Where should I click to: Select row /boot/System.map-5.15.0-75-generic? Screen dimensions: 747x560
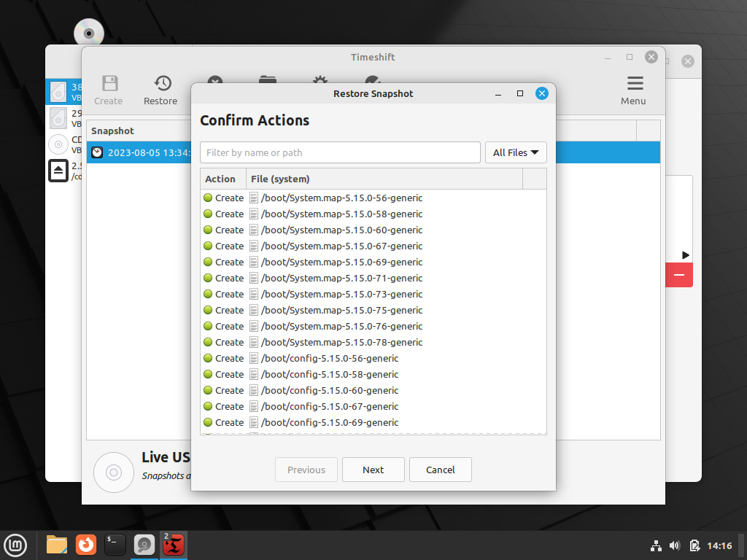[x=373, y=311]
